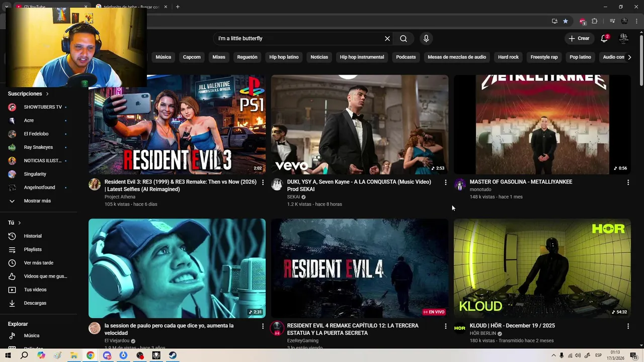Open Playlists in the sidebar
644x362 pixels.
click(x=38, y=249)
